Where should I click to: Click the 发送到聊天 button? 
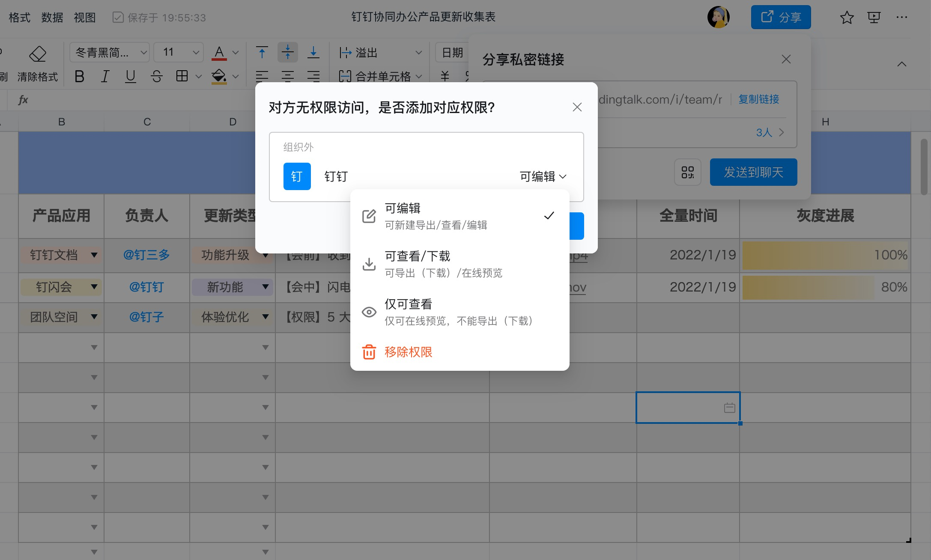pos(753,173)
